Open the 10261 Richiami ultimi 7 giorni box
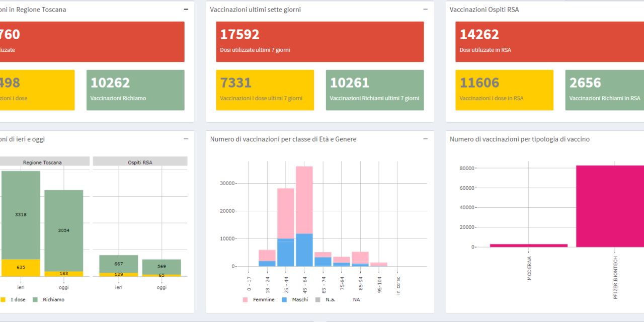Screen dimensions: 644x322 374,90
